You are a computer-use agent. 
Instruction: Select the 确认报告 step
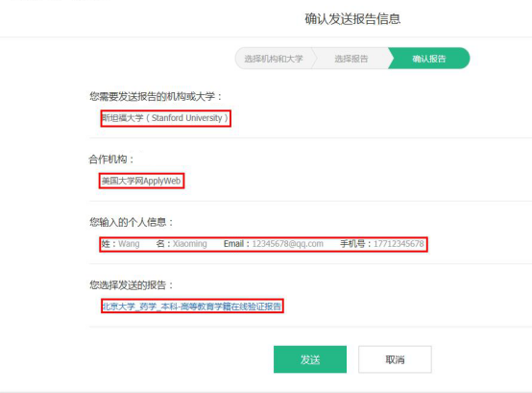429,59
